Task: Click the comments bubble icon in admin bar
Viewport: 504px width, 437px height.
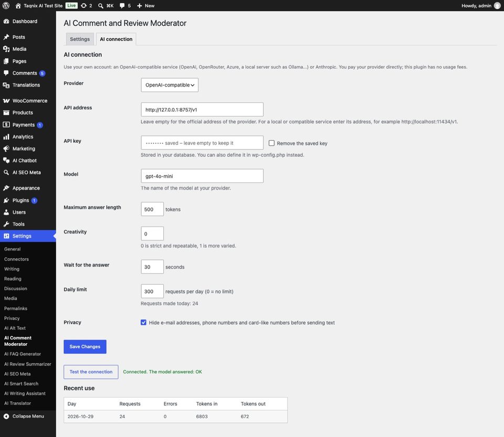Action: pyautogui.click(x=122, y=5)
